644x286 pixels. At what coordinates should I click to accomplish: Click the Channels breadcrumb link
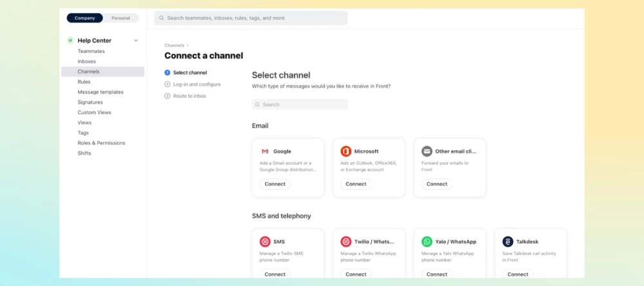click(x=175, y=46)
